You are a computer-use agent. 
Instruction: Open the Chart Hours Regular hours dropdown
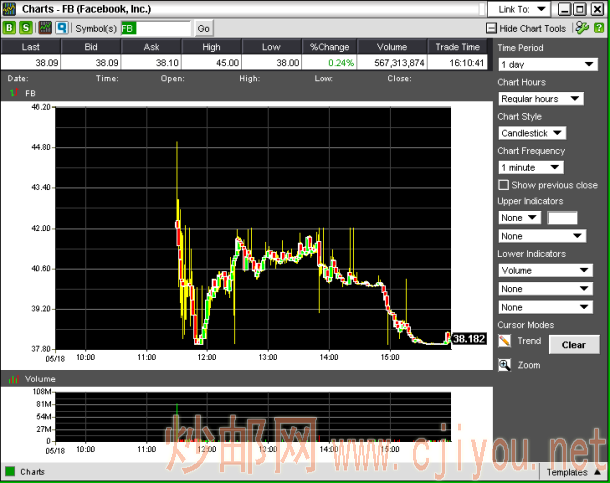pos(541,99)
